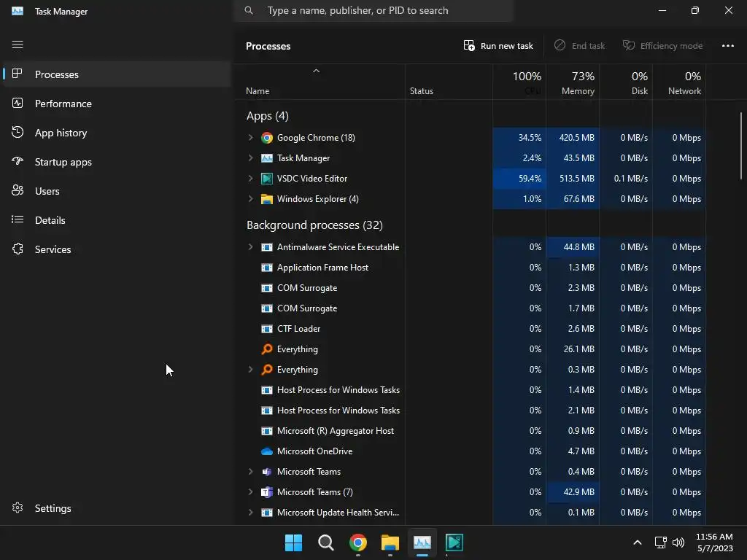Click the search magnifier icon in title bar
Image resolution: width=747 pixels, height=560 pixels.
tap(249, 10)
